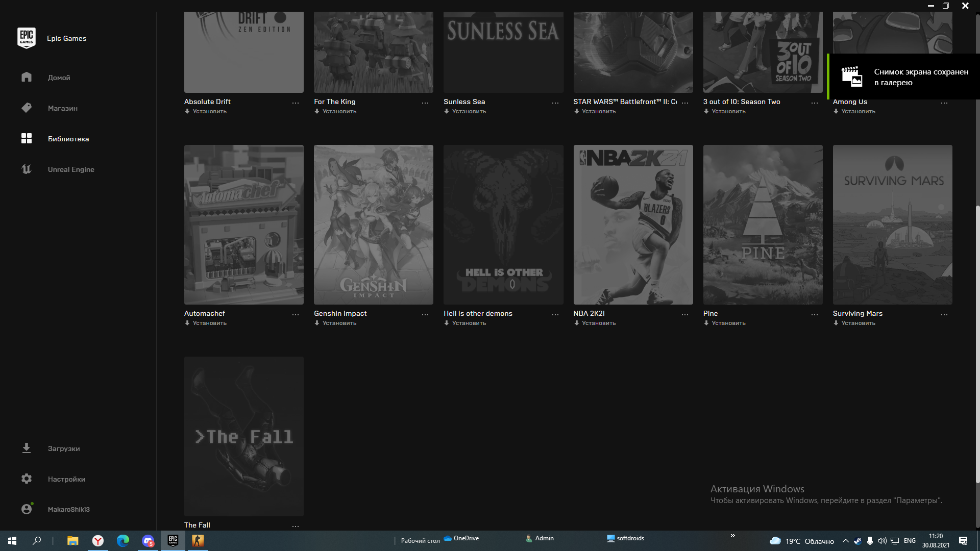Open options menu for NBA 2K21
Image resolution: width=980 pixels, height=551 pixels.
[685, 314]
